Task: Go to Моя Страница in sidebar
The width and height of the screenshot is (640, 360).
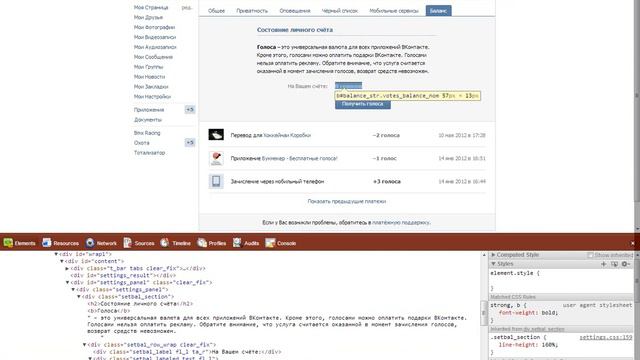Action: (151, 7)
